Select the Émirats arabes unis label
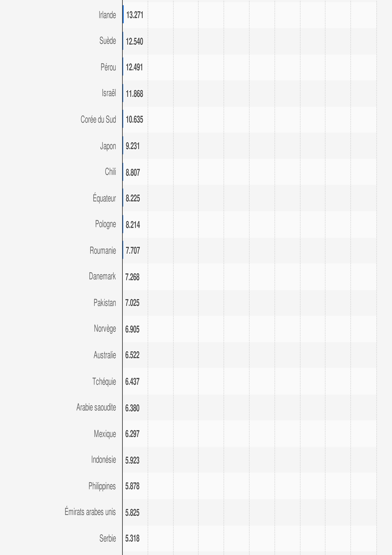 point(90,512)
